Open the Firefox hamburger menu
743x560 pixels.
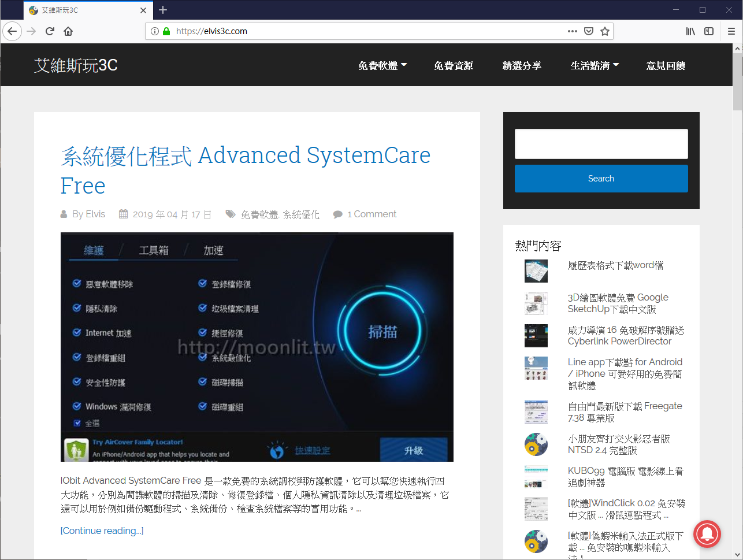point(731,31)
